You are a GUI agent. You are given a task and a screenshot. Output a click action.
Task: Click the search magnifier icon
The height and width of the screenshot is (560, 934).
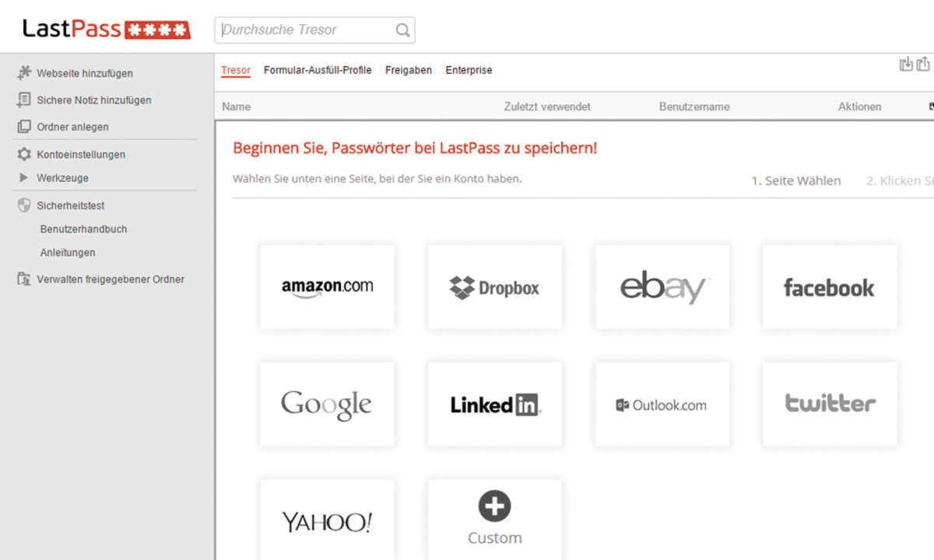[402, 30]
